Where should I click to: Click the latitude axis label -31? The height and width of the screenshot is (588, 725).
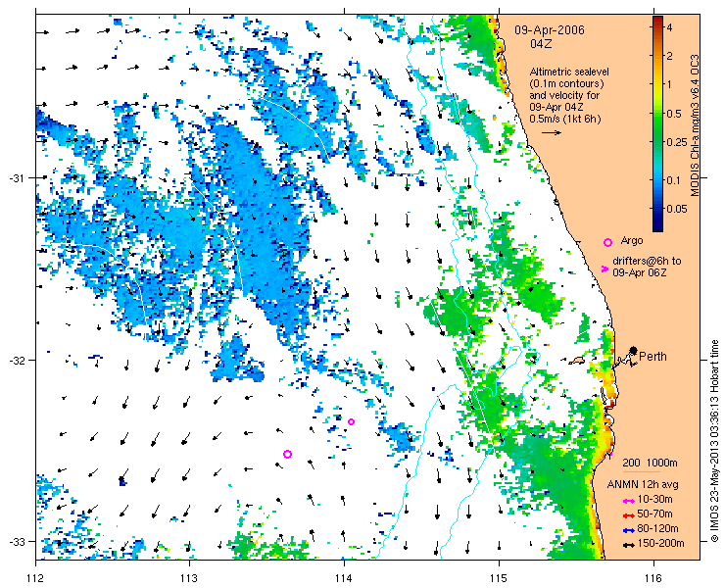pyautogui.click(x=17, y=178)
